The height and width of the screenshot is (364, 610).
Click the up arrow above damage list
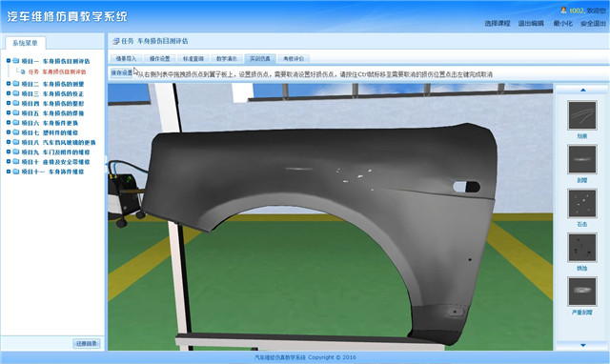pos(582,90)
